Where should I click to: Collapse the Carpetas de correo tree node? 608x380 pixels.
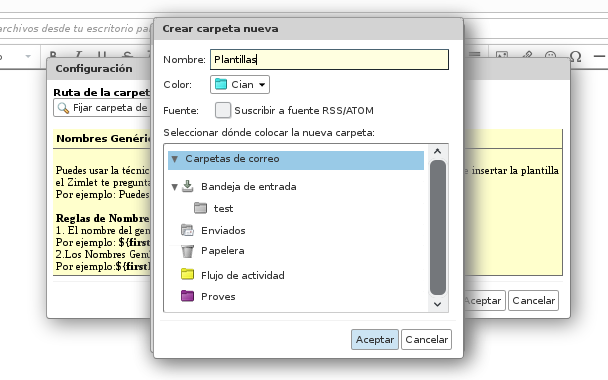point(174,159)
